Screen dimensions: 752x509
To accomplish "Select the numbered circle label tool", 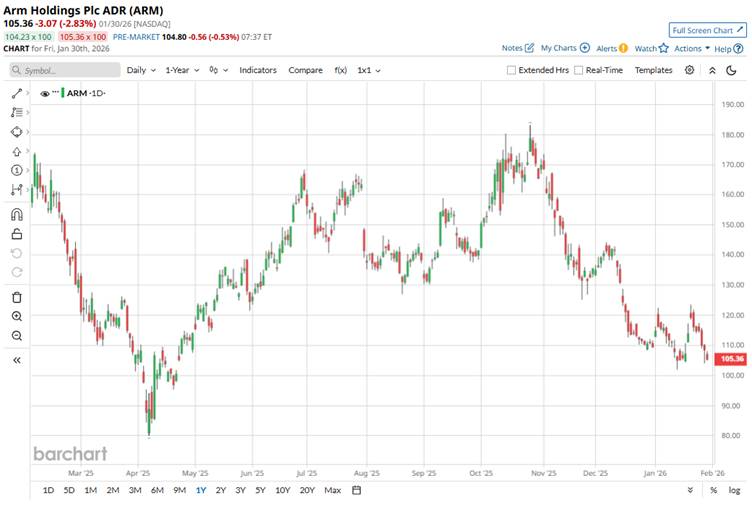I will pyautogui.click(x=17, y=170).
